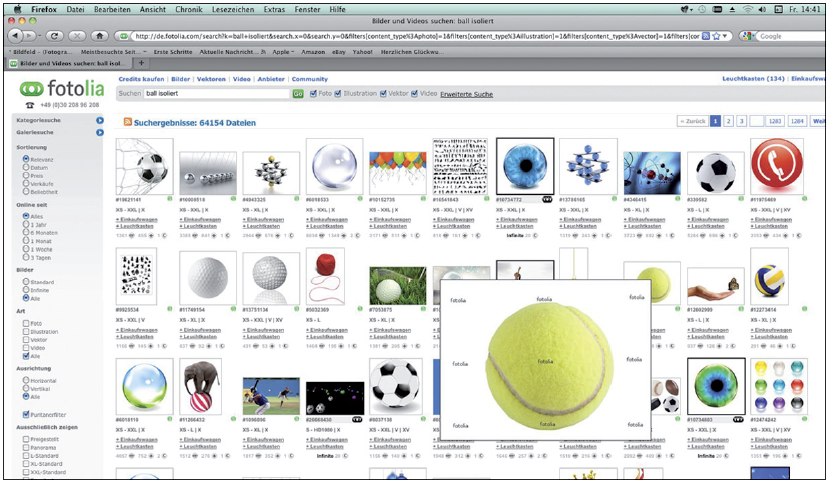
Task: Select Horizontal orientation
Action: [x=26, y=381]
